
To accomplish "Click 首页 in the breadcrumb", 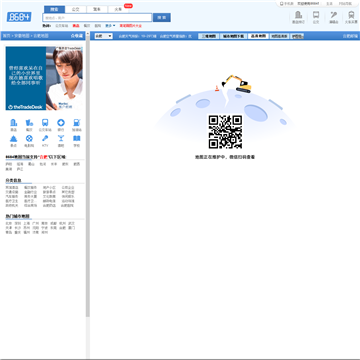I will (6, 36).
